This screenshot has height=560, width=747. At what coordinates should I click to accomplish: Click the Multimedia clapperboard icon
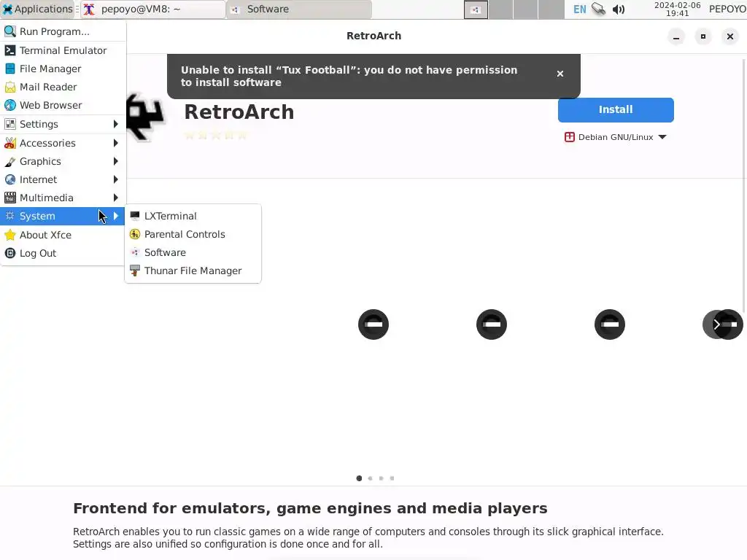(x=10, y=197)
